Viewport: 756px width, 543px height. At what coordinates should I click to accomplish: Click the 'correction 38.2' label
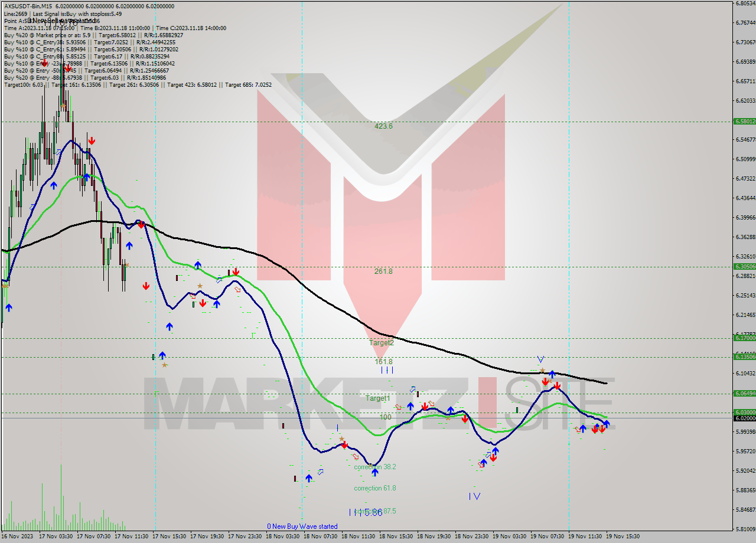[375, 466]
